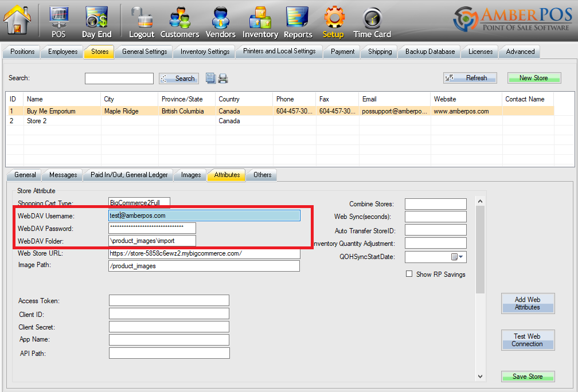Click the printer icon beside Search
Screen dimensions: 578x392
pos(223,78)
